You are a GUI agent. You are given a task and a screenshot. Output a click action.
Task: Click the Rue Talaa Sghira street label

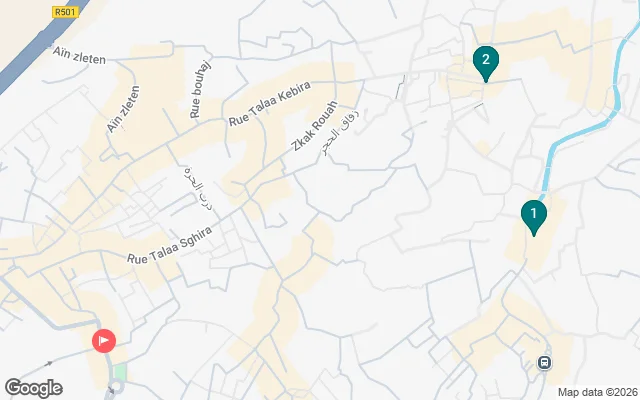(169, 245)
